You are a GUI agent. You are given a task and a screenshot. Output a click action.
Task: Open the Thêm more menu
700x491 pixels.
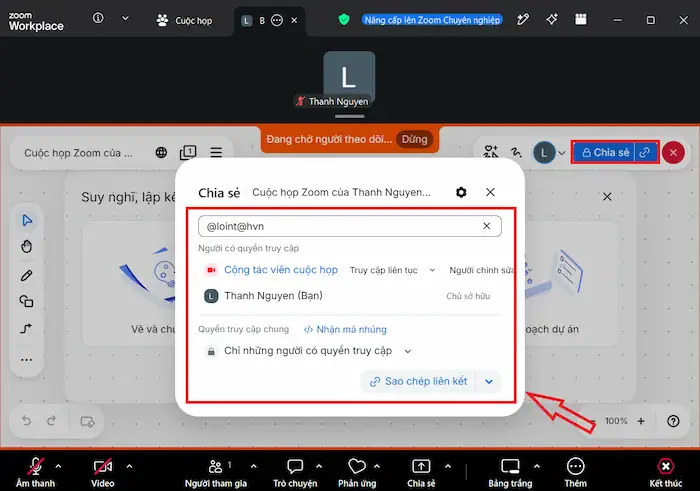click(x=575, y=472)
